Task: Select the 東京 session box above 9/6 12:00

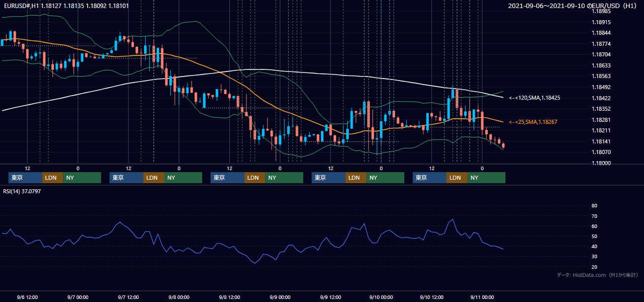Action: point(25,178)
